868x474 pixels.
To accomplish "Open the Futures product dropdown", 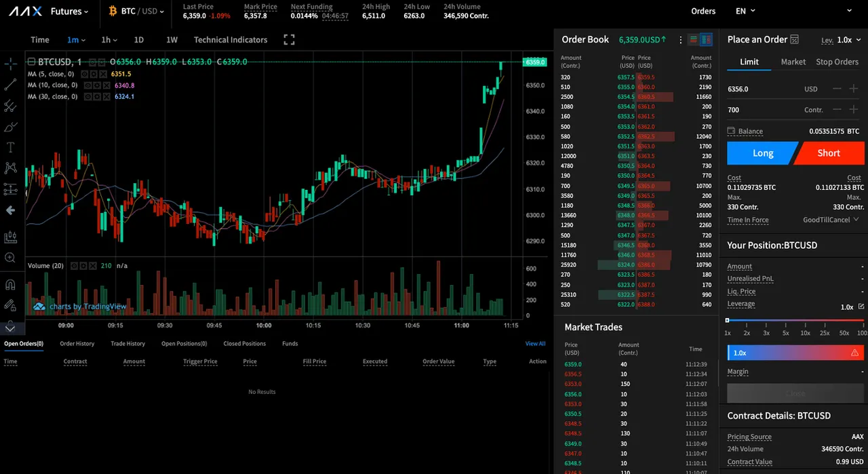I will (70, 12).
